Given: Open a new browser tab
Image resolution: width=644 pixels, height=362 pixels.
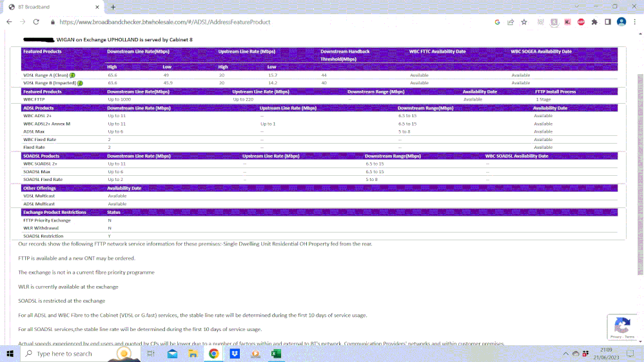Looking at the screenshot, I should coord(113,6).
